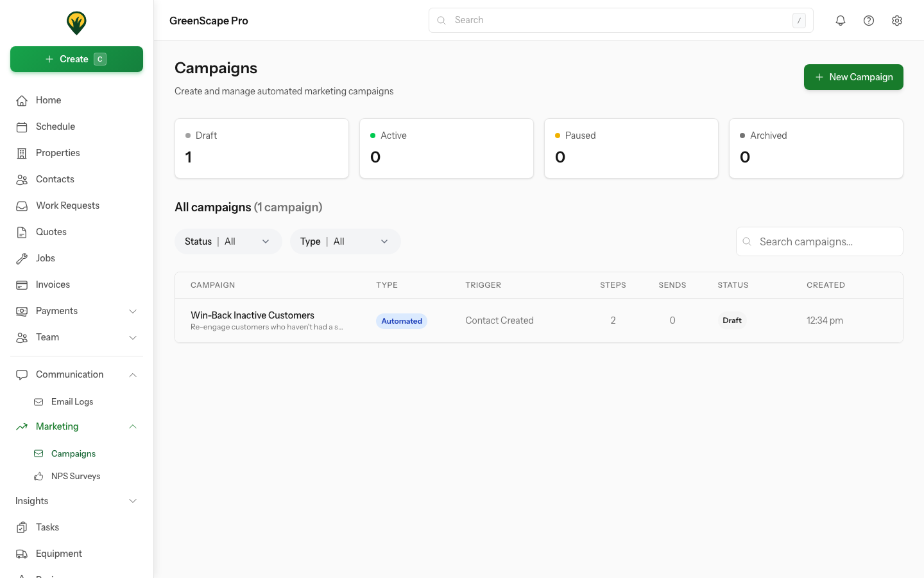Click the GreenScape Pro logo
The height and width of the screenshot is (578, 924).
click(x=76, y=21)
